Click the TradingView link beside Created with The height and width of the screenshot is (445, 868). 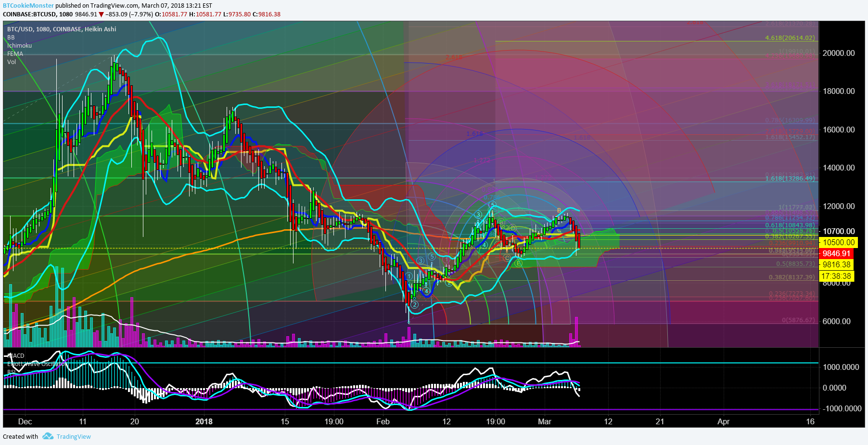tap(74, 436)
